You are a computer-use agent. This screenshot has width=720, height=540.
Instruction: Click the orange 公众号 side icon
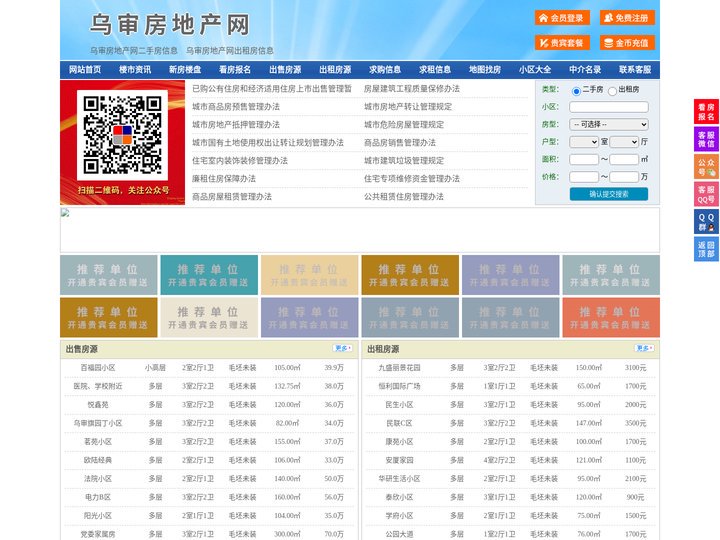tap(706, 167)
